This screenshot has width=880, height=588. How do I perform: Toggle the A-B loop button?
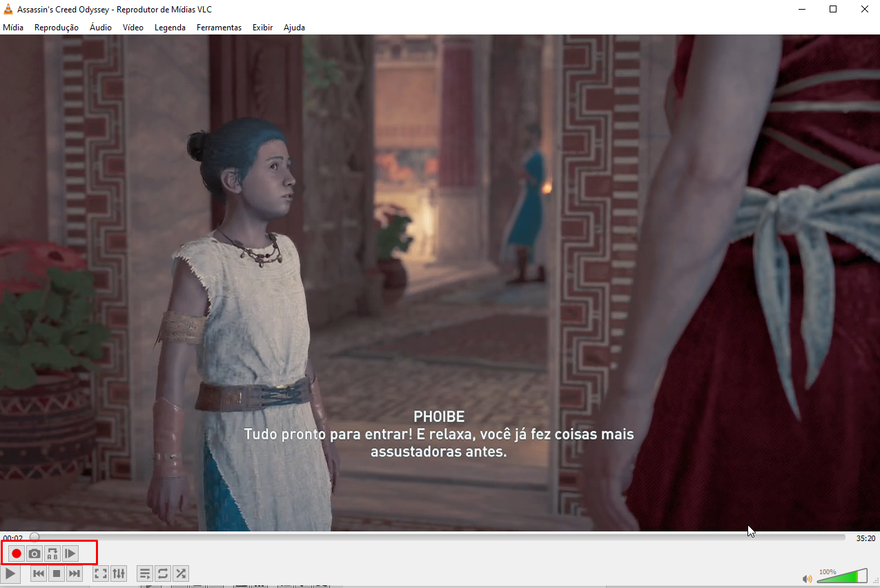(52, 553)
